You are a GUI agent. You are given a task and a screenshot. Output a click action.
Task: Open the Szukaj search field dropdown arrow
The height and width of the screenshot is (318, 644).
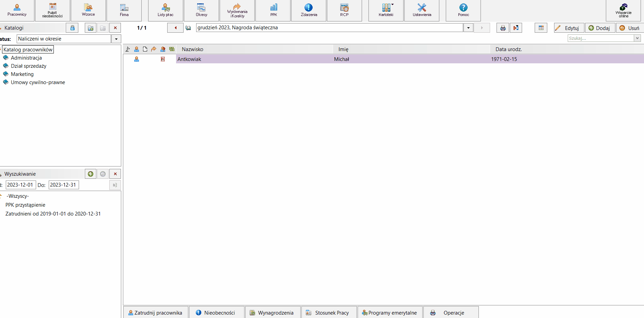point(637,38)
